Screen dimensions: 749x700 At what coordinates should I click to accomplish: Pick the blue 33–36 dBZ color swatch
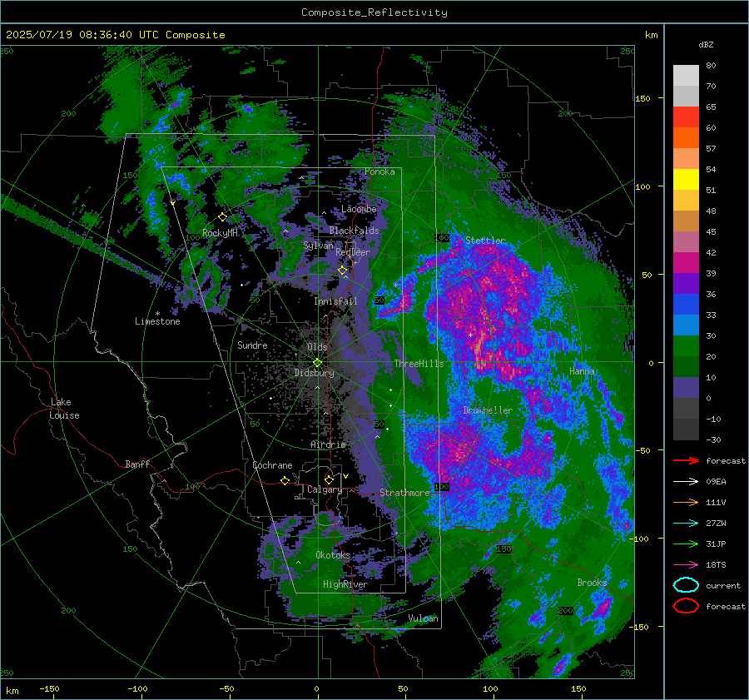coord(686,304)
